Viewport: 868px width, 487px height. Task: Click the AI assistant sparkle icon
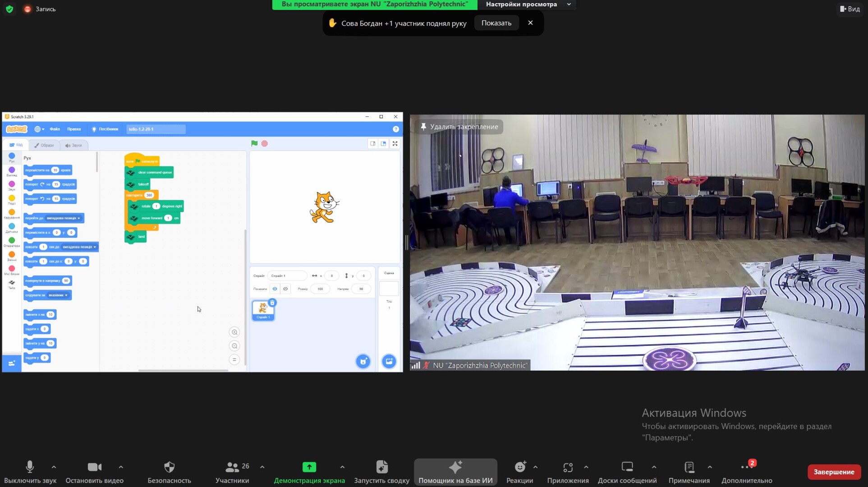click(455, 467)
